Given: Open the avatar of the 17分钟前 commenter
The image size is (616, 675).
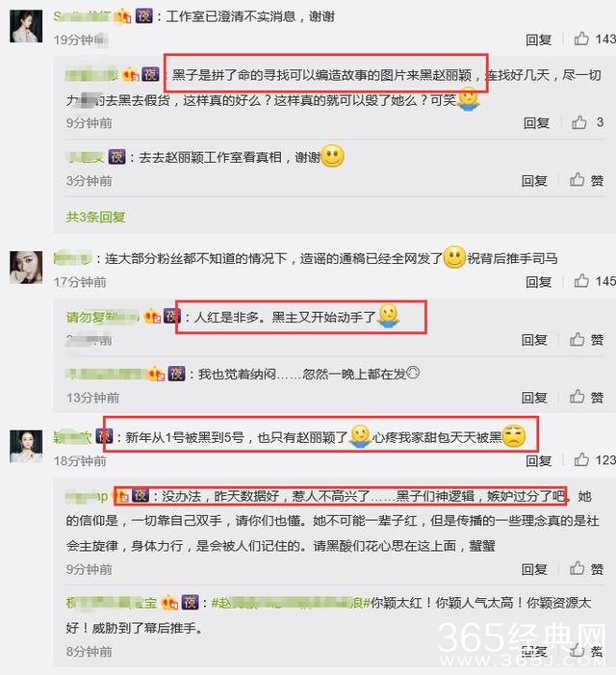Looking at the screenshot, I should [26, 268].
